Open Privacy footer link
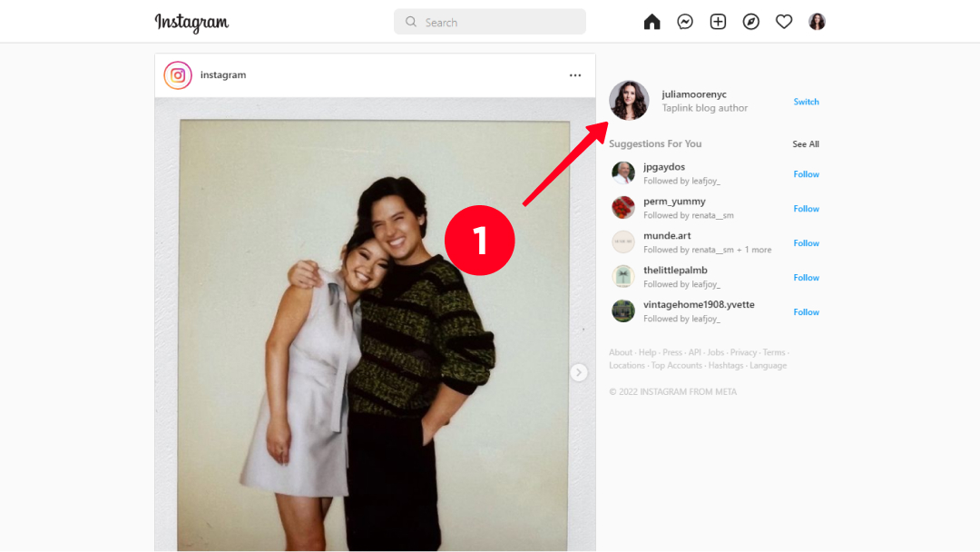This screenshot has width=980, height=552. 743,352
